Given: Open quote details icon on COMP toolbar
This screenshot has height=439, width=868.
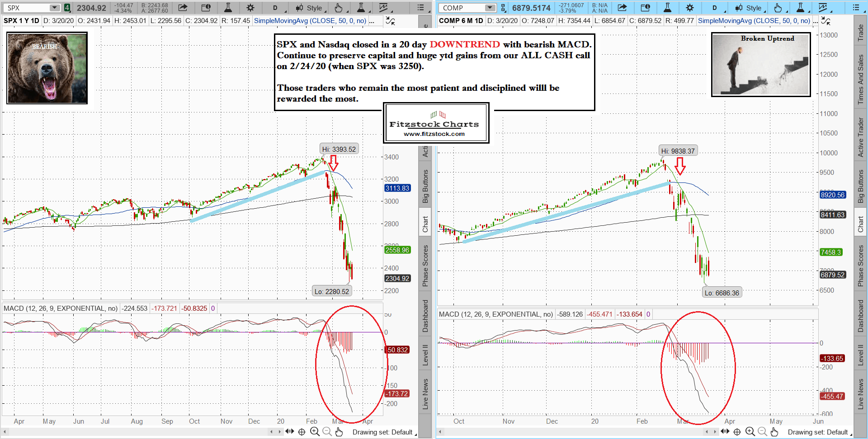Looking at the screenshot, I should click(645, 8).
